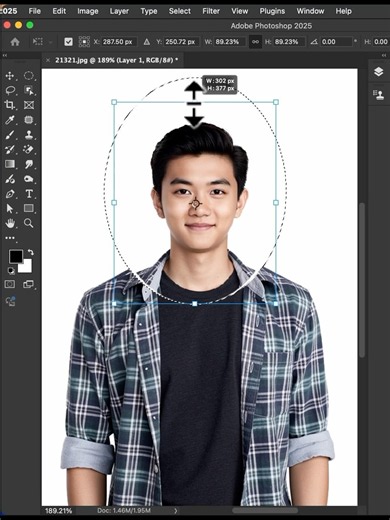Image resolution: width=390 pixels, height=520 pixels.
Task: Open the View menu
Action: [240, 11]
